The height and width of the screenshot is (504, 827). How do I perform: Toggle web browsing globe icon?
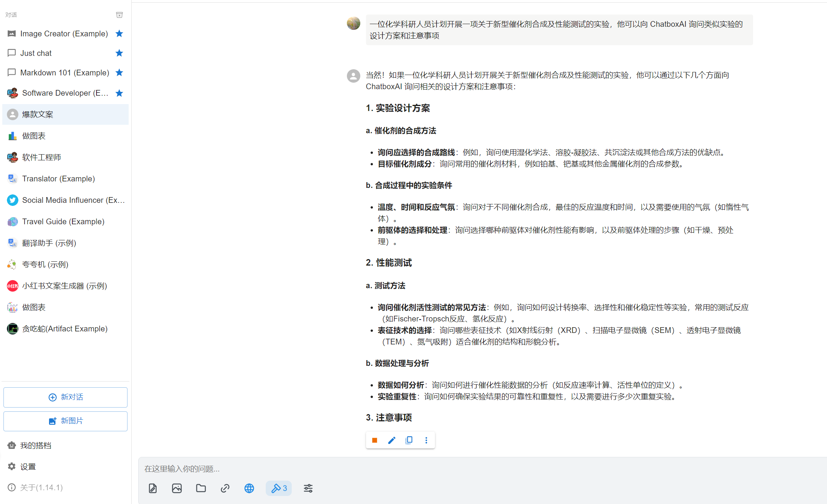pyautogui.click(x=249, y=488)
